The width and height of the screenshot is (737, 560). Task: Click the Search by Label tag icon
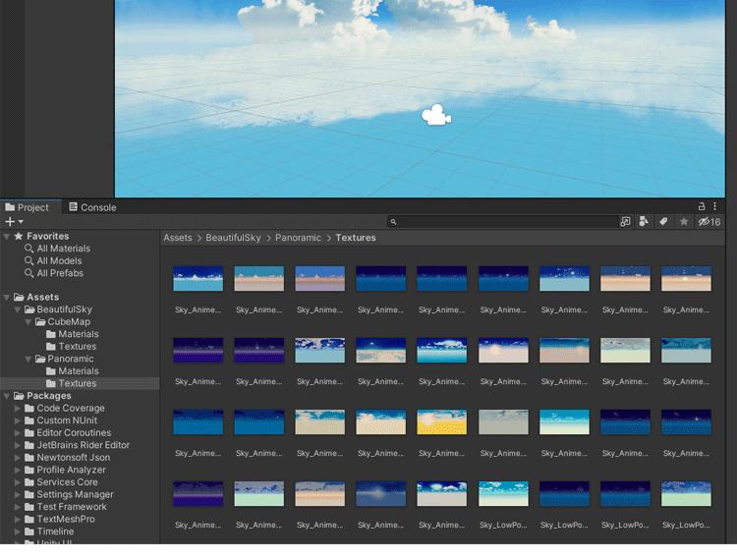pos(663,222)
